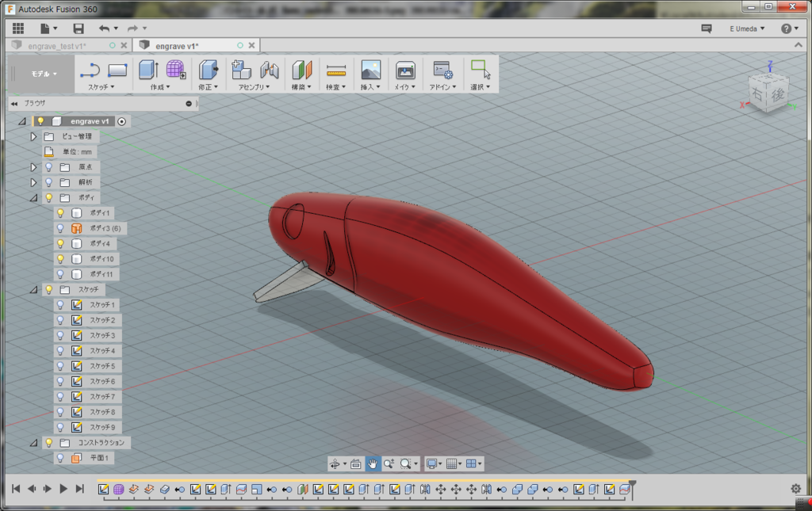
Task: Expand the 原点 folder
Action: tap(33, 167)
